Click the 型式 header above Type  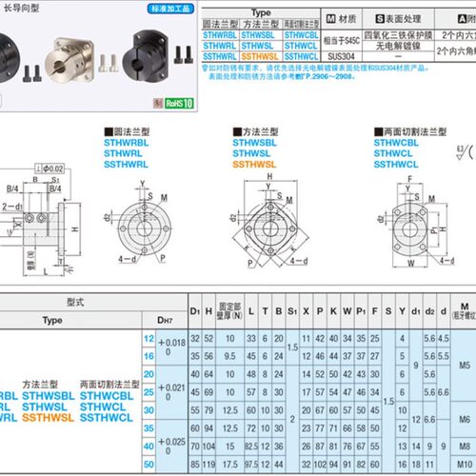point(75,302)
